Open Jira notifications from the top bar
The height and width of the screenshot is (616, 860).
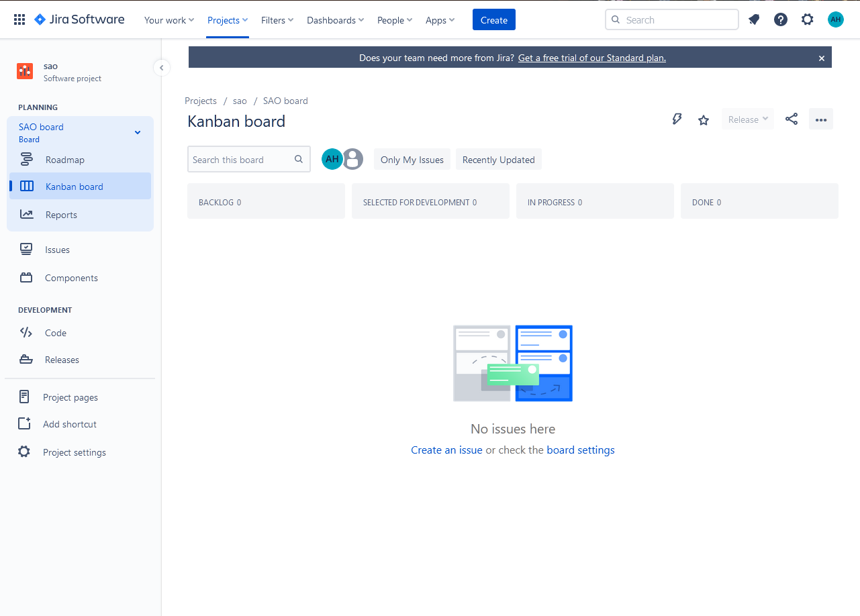[753, 19]
